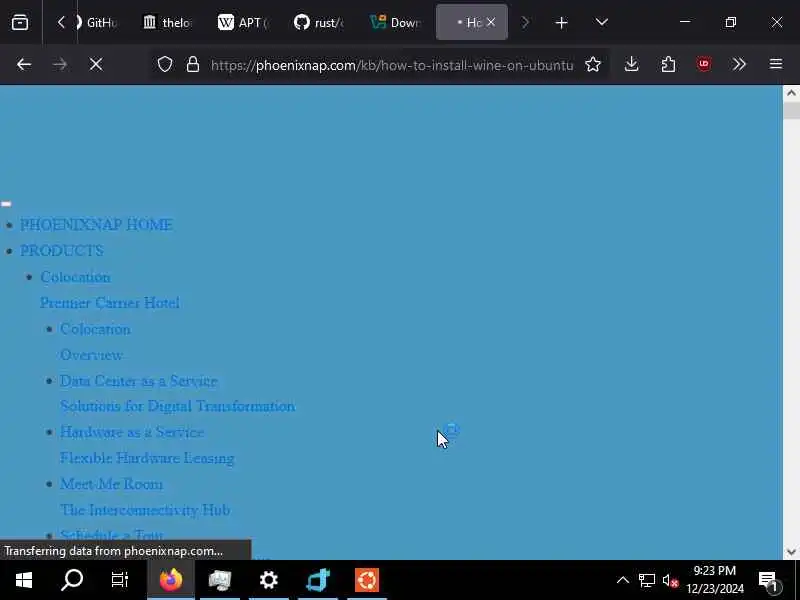Switch to the GitHub tab
The width and height of the screenshot is (800, 600).
point(97,22)
